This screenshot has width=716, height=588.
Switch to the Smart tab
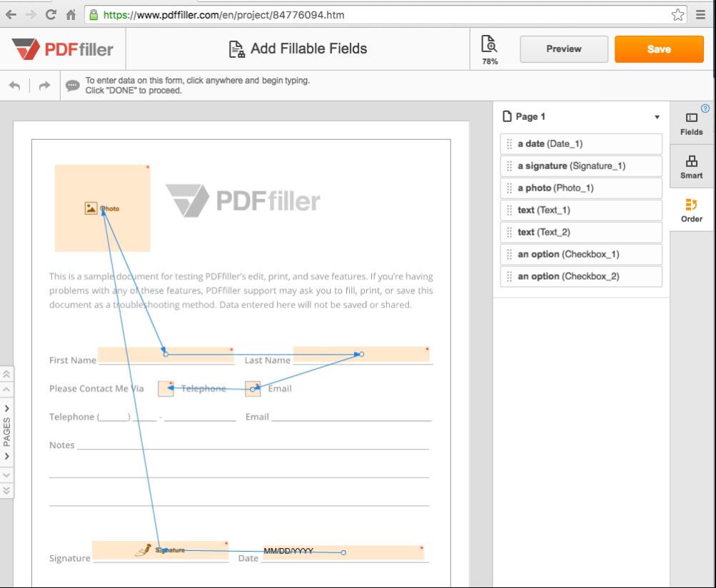pos(691,167)
